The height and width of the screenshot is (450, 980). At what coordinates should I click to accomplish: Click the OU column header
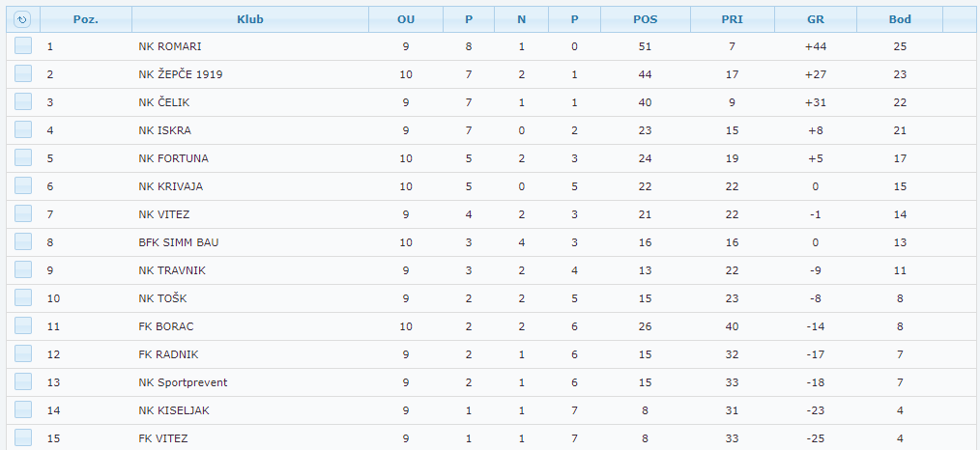coord(406,19)
